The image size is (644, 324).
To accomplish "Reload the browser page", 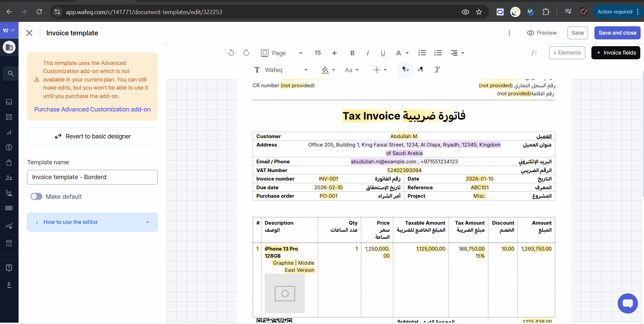I will click(39, 12).
